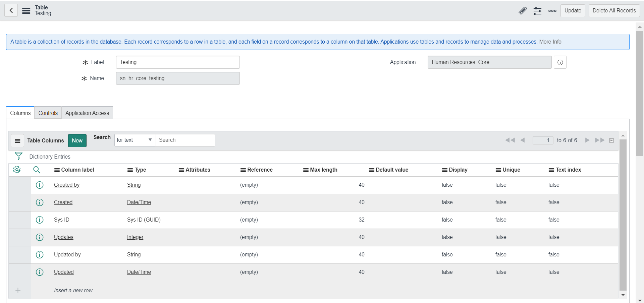Viewport: 644px width, 303px height.
Task: Click the attachment paperclip icon
Action: 523,11
